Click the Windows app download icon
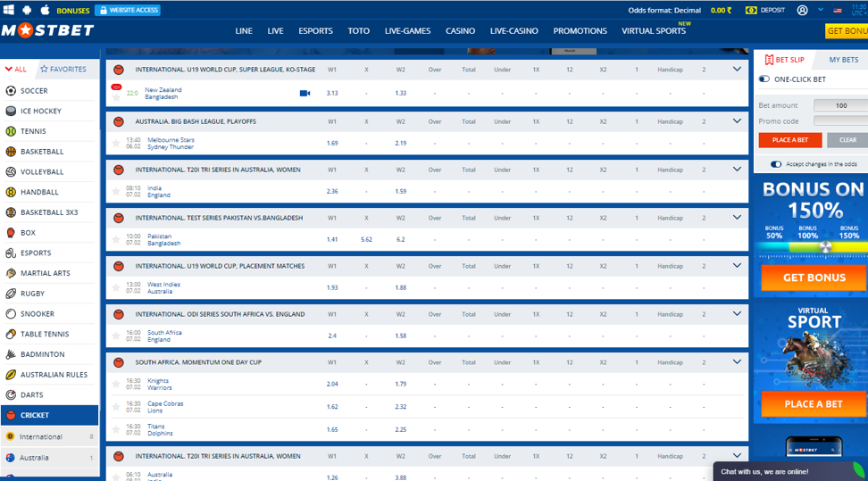The height and width of the screenshot is (481, 868). tap(8, 10)
